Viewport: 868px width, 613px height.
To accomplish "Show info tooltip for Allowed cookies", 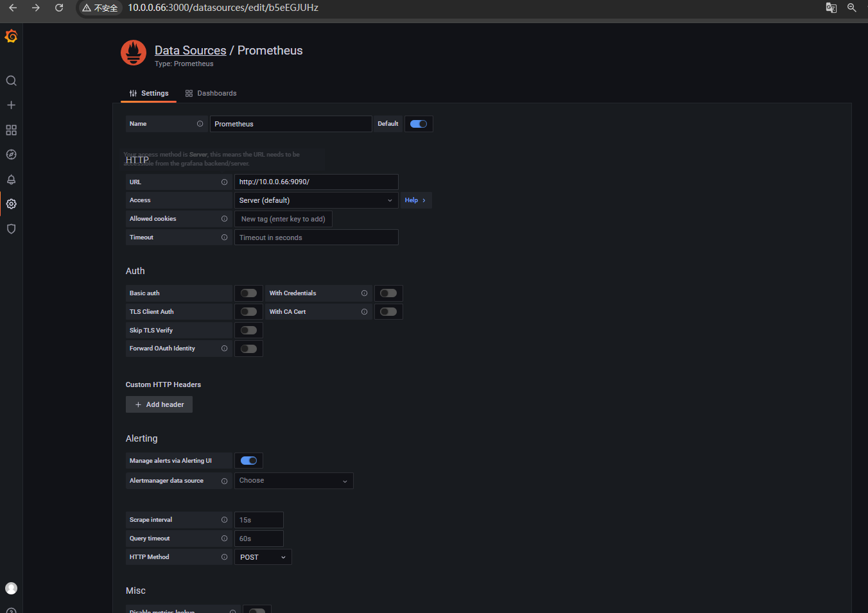I will 224,219.
